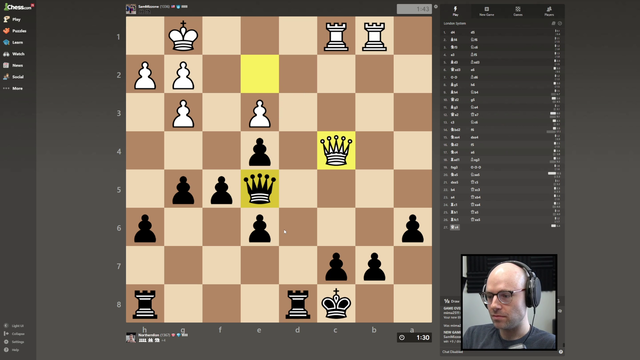640x360 pixels.
Task: Select the black pawn on f5
Action: [222, 189]
